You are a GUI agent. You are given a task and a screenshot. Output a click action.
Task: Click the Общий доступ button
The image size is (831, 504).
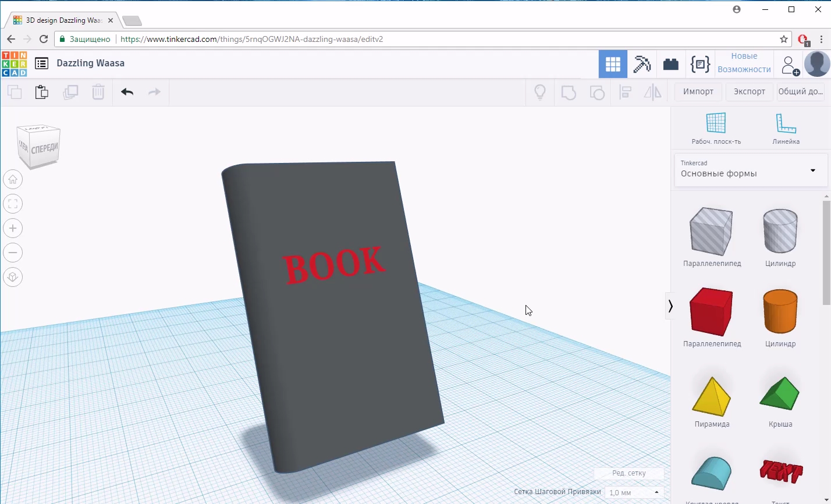coord(801,91)
